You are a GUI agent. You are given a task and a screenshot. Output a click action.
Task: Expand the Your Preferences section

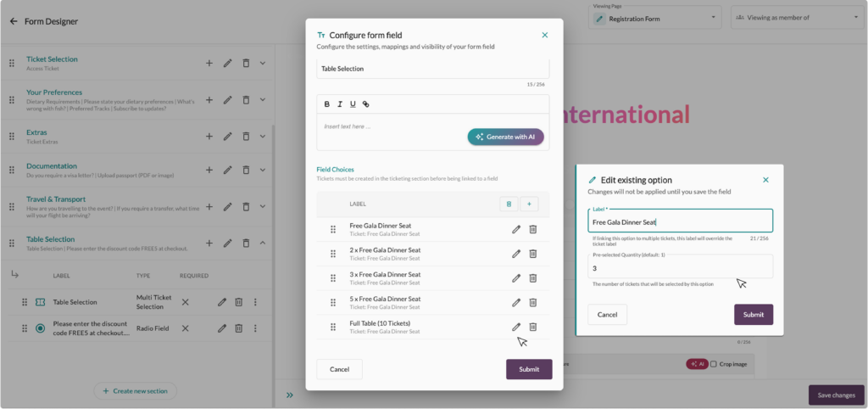coord(263,100)
